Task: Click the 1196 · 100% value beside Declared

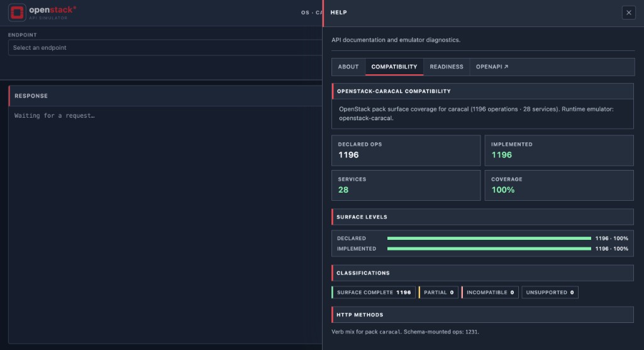Action: pyautogui.click(x=611, y=239)
